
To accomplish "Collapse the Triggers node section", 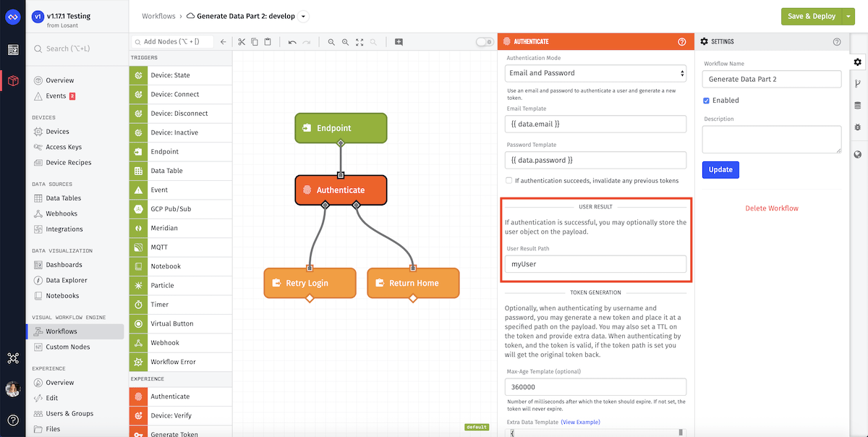I will click(181, 57).
